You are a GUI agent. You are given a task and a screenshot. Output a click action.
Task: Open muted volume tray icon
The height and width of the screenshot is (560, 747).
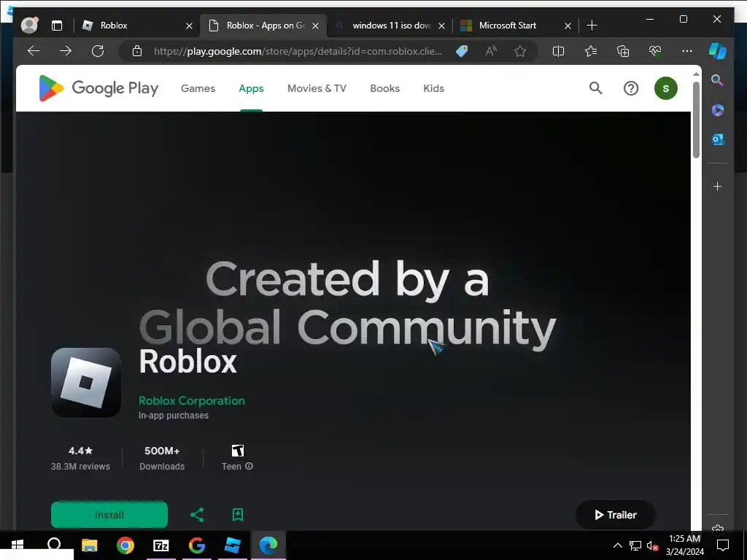[653, 545]
